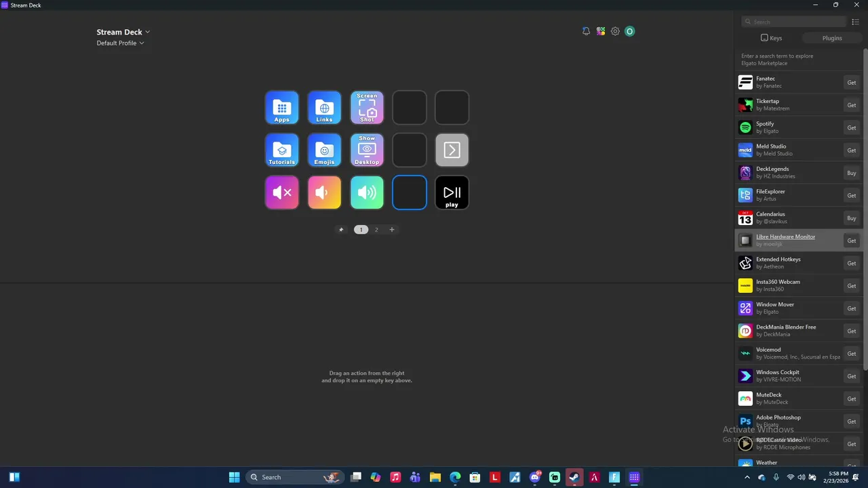Viewport: 868px width, 488px height.
Task: Open the Apps folder key
Action: pos(281,108)
